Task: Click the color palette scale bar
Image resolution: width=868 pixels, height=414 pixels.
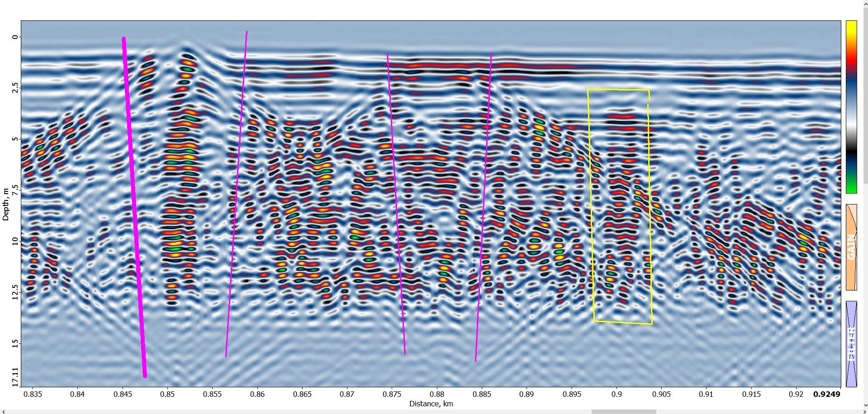Action: [851, 107]
